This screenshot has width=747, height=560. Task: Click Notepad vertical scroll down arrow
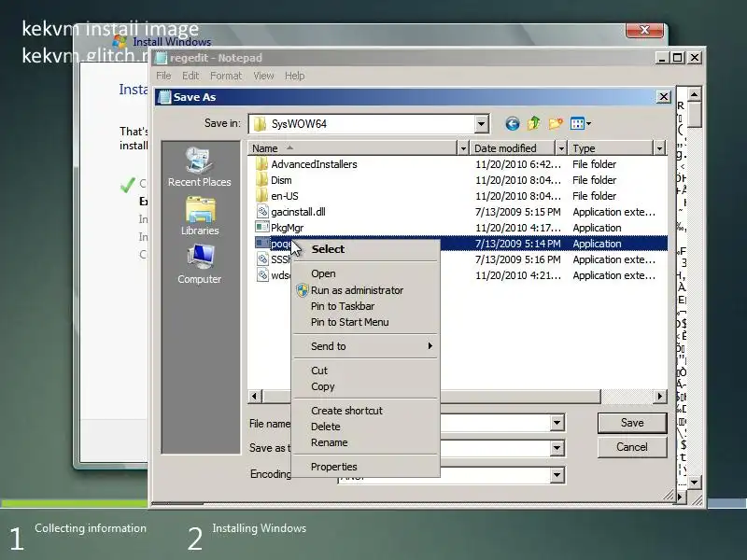coord(694,483)
